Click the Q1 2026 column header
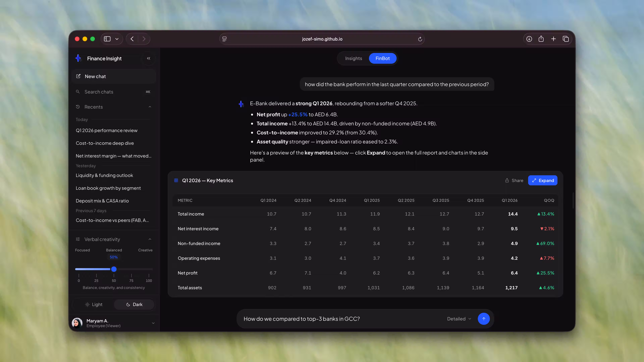This screenshot has height=362, width=644. [509, 200]
